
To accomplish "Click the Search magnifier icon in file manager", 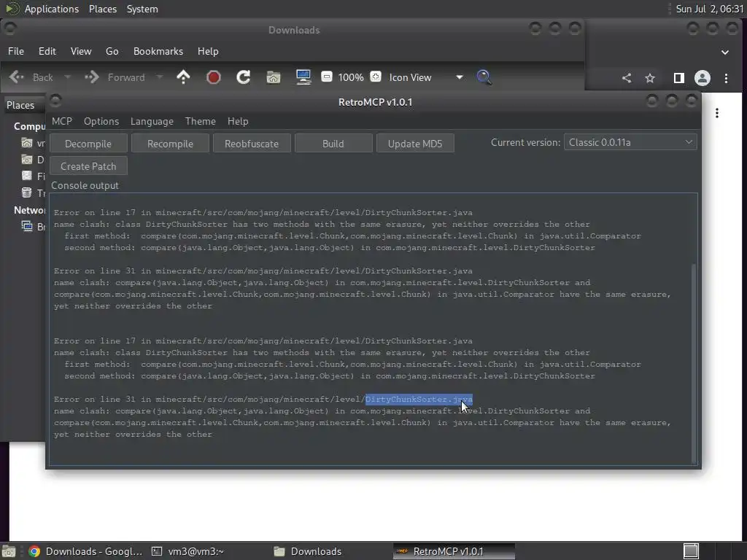I will (x=484, y=77).
